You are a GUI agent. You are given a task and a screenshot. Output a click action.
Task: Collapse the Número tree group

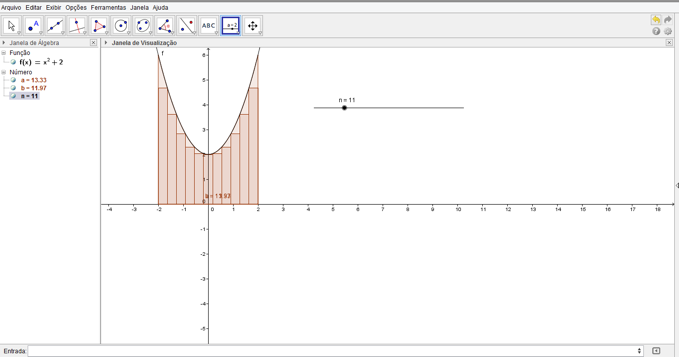click(4, 72)
